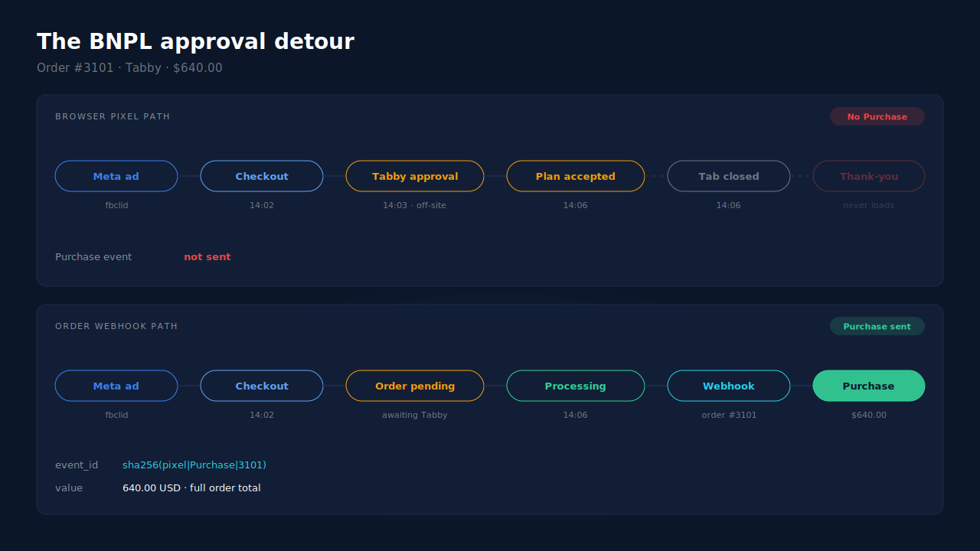The height and width of the screenshot is (551, 980).
Task: Click the 'not sent' Purchase event value
Action: click(x=207, y=257)
